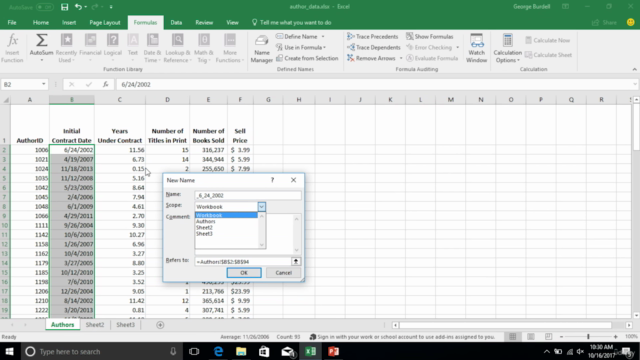Switch to the View tab

click(232, 22)
